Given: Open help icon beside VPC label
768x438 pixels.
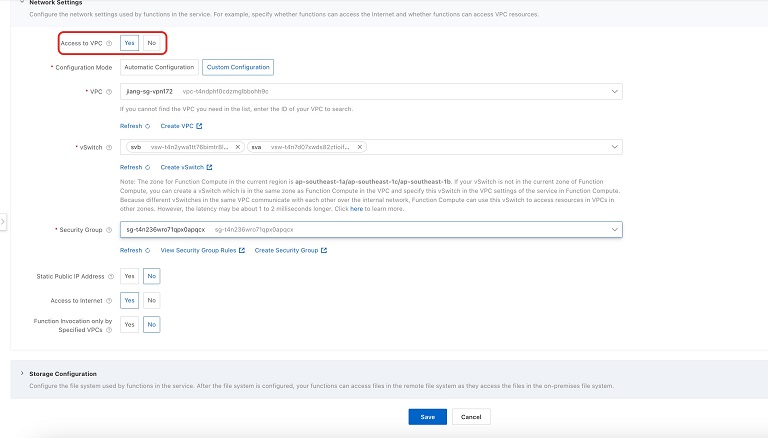Looking at the screenshot, I should point(109,92).
